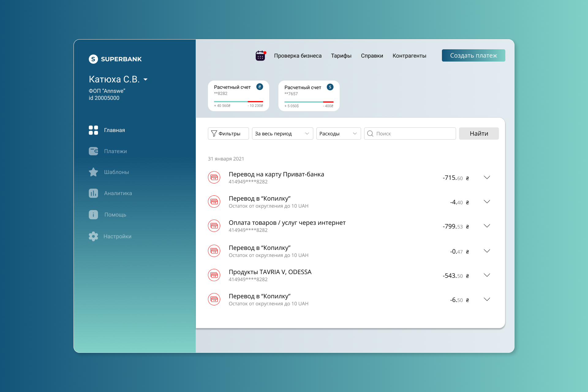Viewport: 588px width, 392px height.
Task: Expand the Катюха С.В. account dropdown
Action: 146,80
